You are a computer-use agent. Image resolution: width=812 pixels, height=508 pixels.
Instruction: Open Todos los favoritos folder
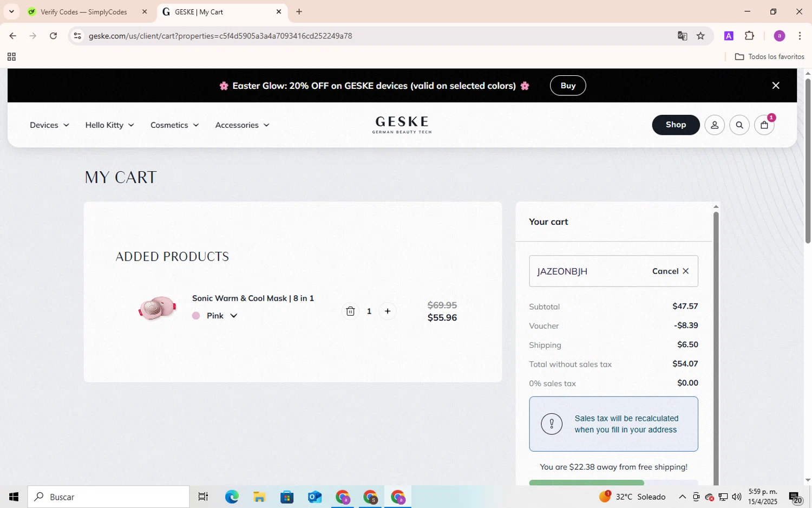click(769, 57)
